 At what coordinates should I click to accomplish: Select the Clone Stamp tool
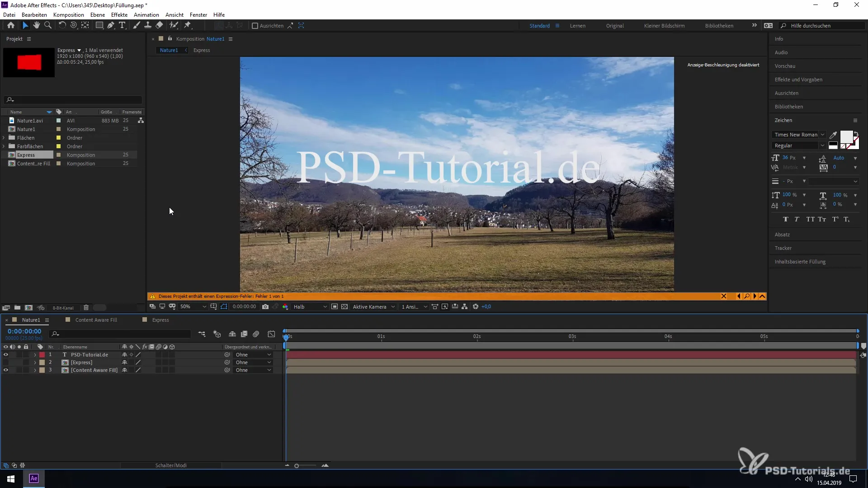(147, 25)
